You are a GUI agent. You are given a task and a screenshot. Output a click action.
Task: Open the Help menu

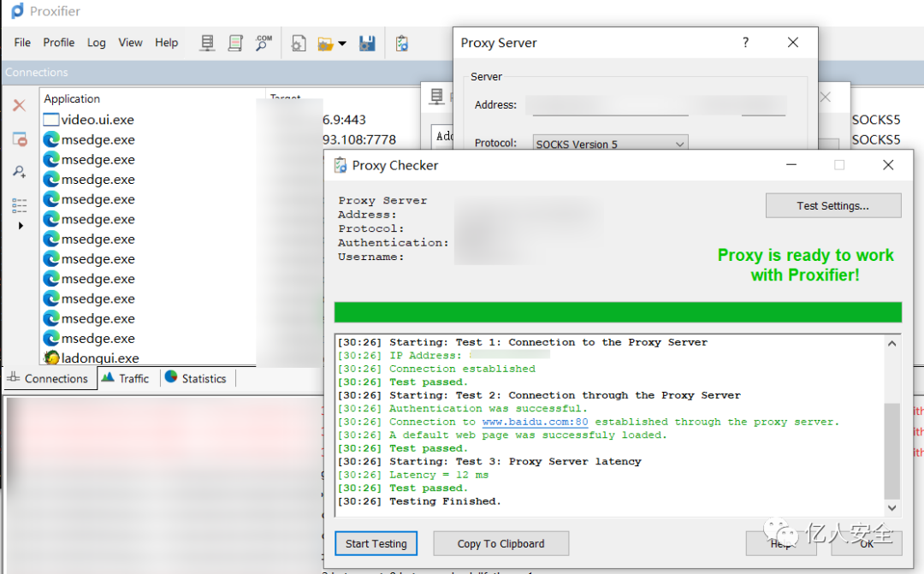(x=167, y=43)
